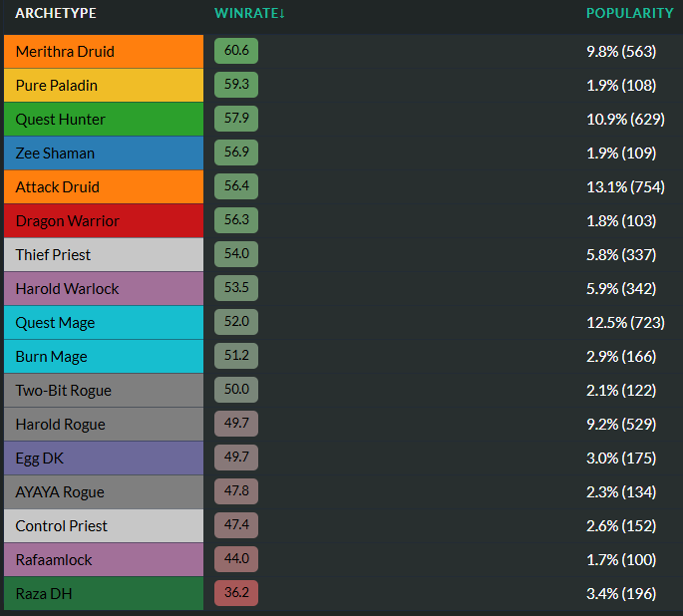Click popularity value 3.4% (196)
This screenshot has width=683, height=616.
[x=621, y=594]
